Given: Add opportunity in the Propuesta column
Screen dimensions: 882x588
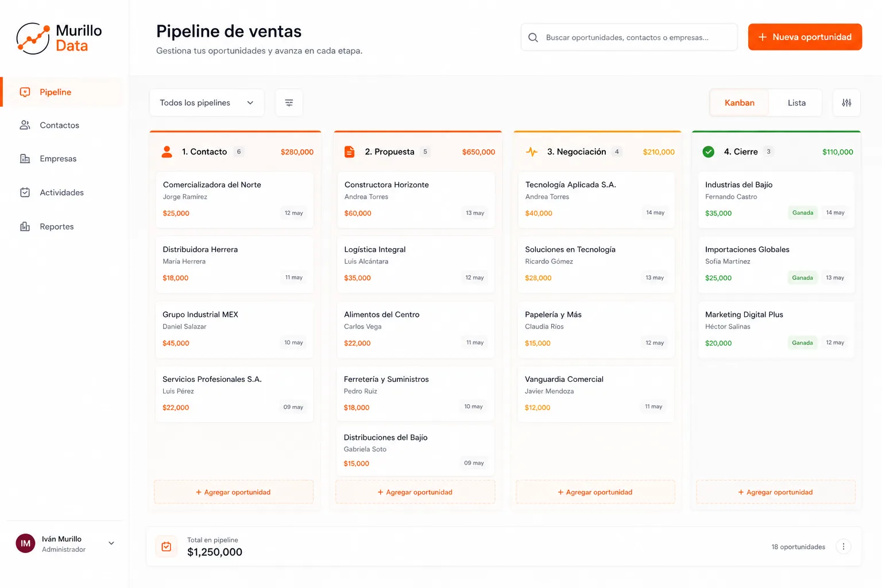Looking at the screenshot, I should [415, 492].
